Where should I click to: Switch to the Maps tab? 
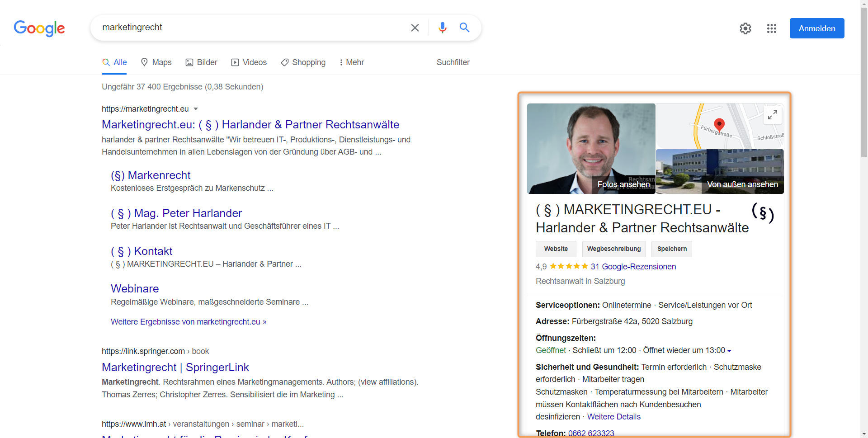coord(156,62)
